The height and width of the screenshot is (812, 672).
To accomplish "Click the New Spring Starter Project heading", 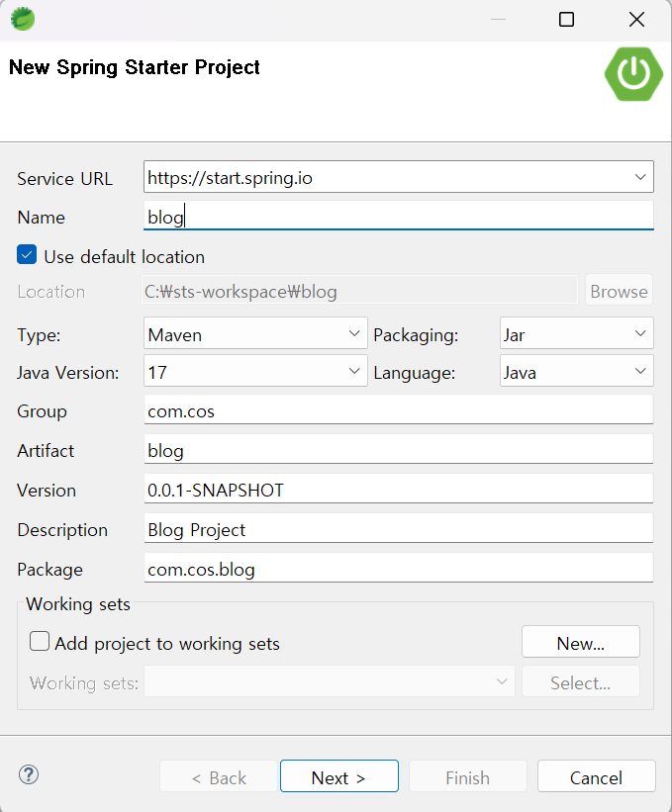I will tap(135, 67).
